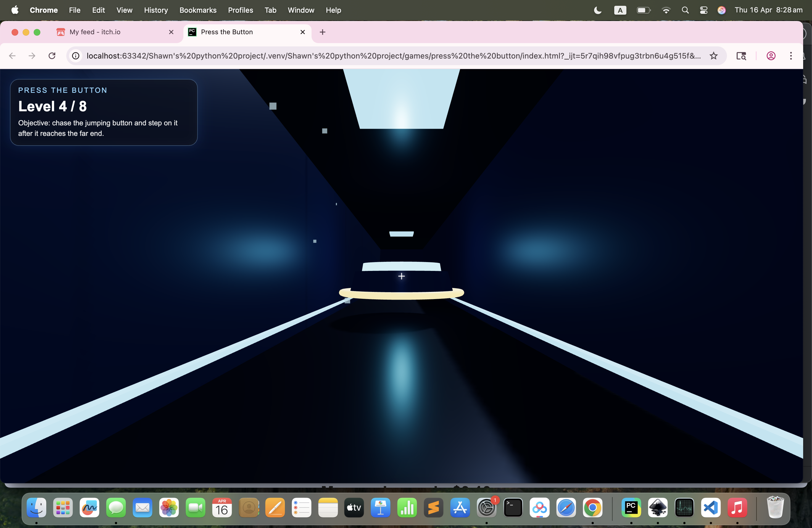The image size is (812, 528).
Task: Open the Google Lens search icon in toolbar
Action: 741,56
